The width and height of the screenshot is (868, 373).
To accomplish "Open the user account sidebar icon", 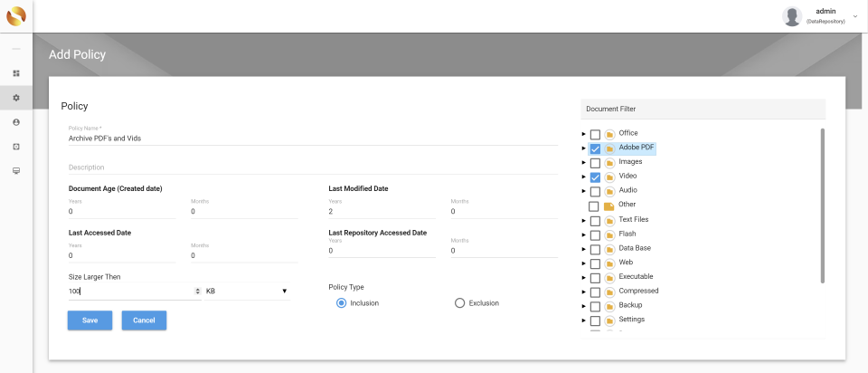I will (16, 121).
